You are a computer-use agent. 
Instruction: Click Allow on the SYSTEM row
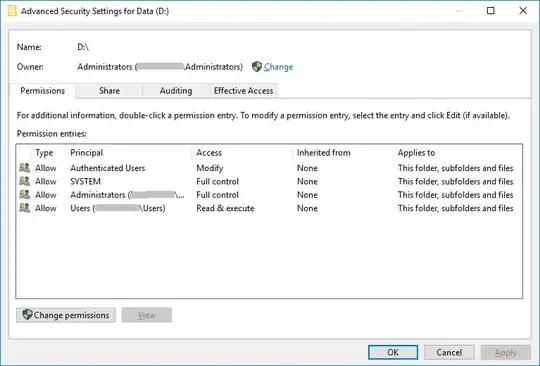pyautogui.click(x=46, y=181)
